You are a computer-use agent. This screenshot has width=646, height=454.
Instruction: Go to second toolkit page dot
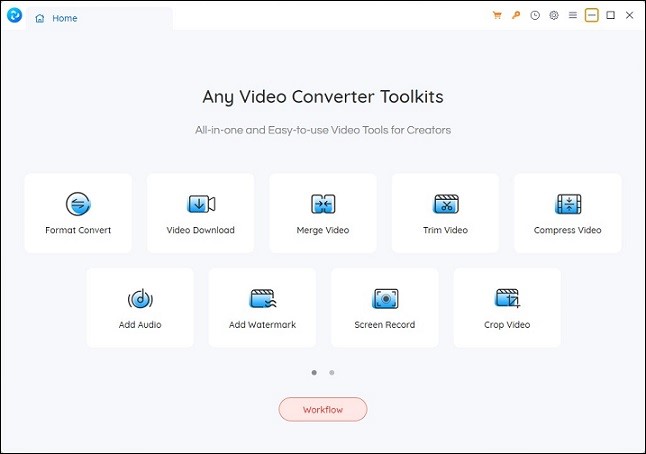click(x=332, y=373)
